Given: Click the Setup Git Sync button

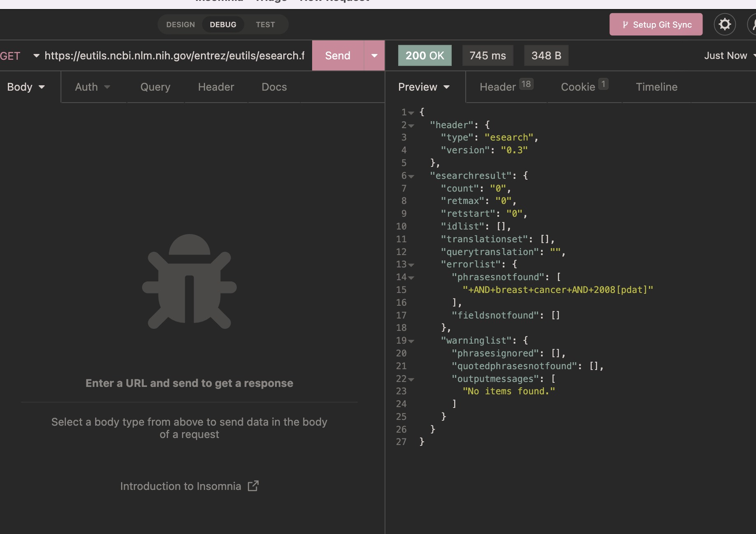Looking at the screenshot, I should 656,24.
